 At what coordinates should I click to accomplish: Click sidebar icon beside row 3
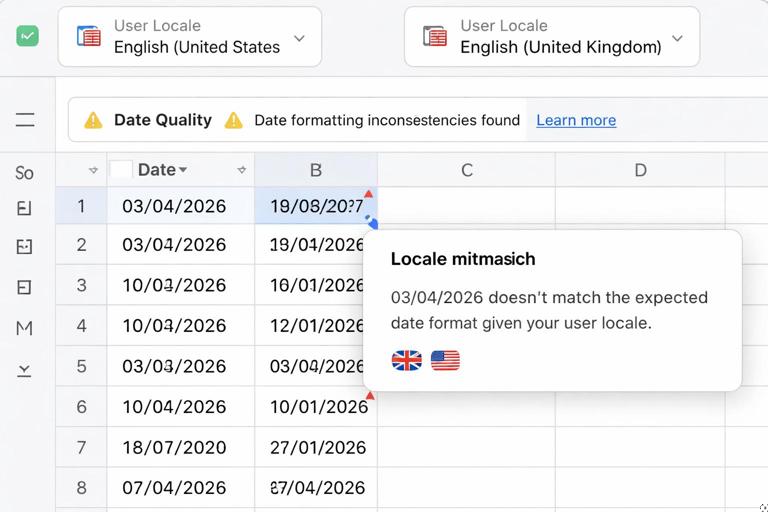click(x=24, y=287)
